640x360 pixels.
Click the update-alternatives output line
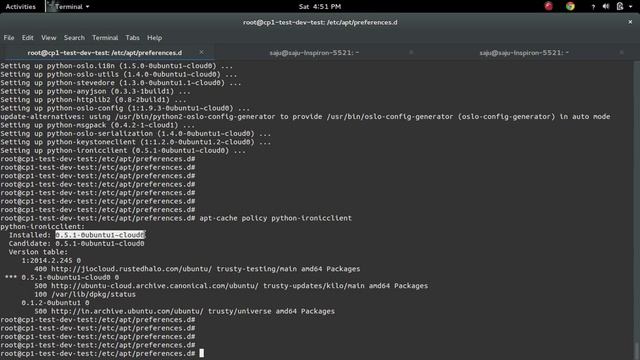[x=305, y=117]
